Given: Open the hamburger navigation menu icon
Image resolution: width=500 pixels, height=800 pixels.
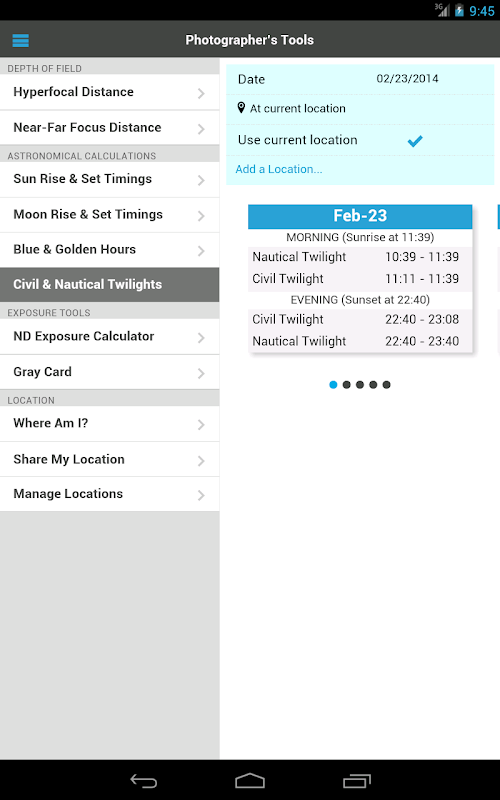Looking at the screenshot, I should pyautogui.click(x=20, y=40).
